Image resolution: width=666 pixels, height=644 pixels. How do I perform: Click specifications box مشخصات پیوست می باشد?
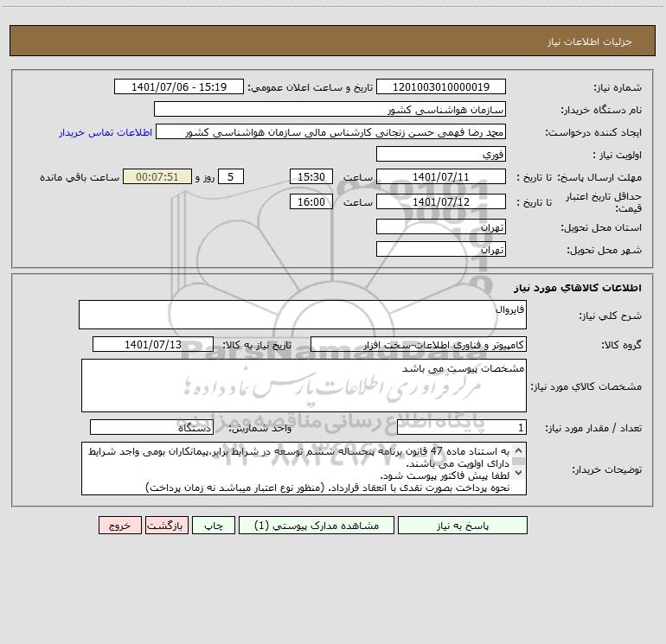(x=304, y=386)
